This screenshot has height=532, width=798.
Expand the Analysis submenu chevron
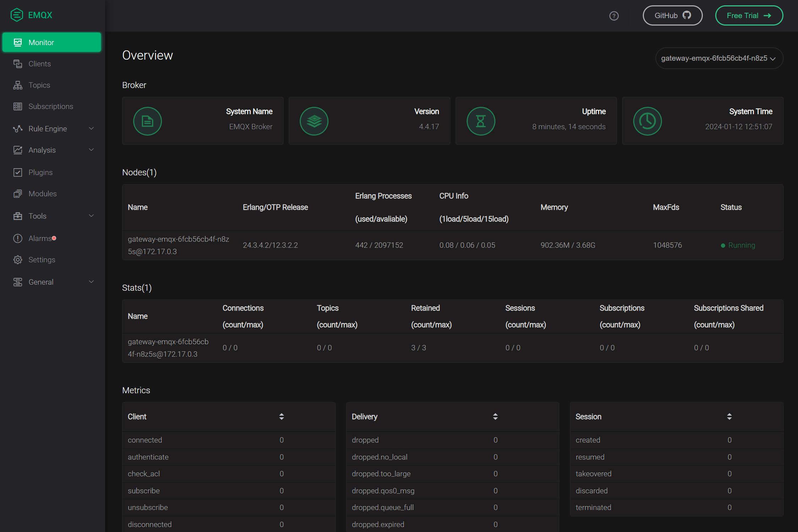pos(91,150)
